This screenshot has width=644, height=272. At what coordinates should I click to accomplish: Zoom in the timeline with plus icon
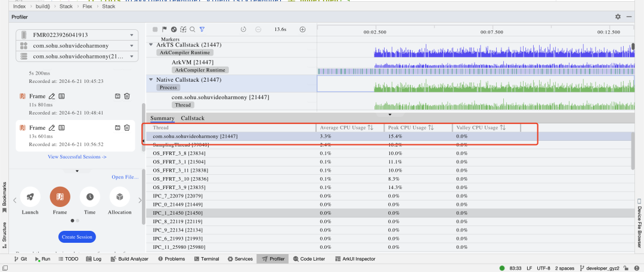tap(303, 29)
